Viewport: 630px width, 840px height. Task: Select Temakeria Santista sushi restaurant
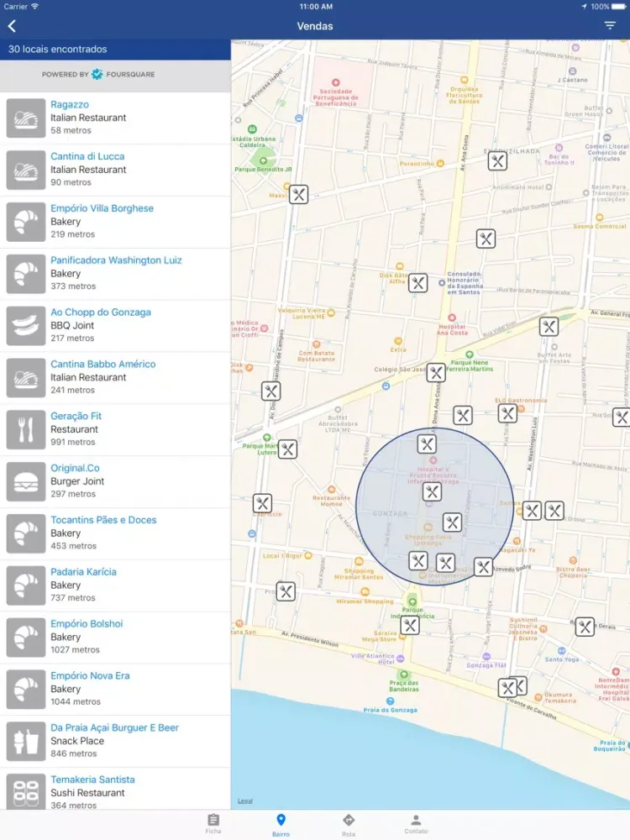pyautogui.click(x=115, y=790)
